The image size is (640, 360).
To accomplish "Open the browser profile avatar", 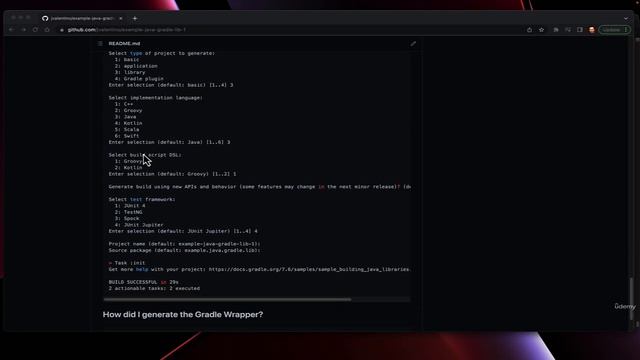I will coord(591,30).
